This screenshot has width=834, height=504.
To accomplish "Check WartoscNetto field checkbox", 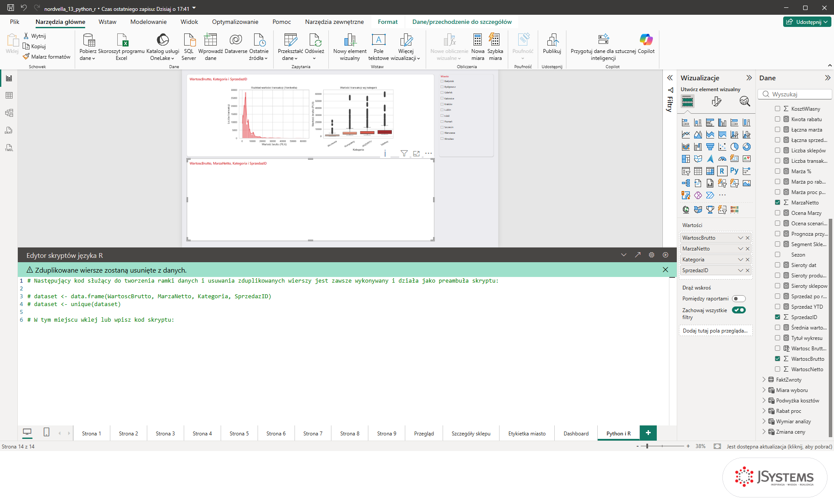I will 778,369.
